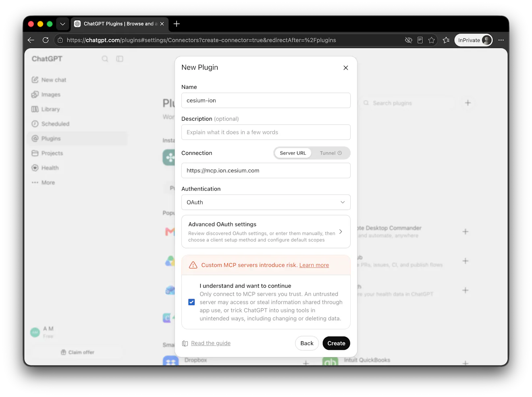Open the A M account menu
Screen dimensions: 532x397
click(x=77, y=332)
